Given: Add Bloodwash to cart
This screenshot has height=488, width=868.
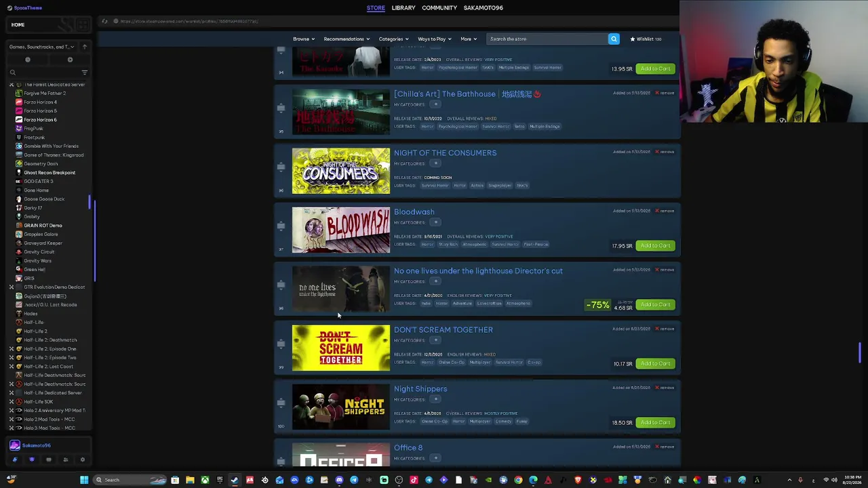Looking at the screenshot, I should pyautogui.click(x=655, y=245).
